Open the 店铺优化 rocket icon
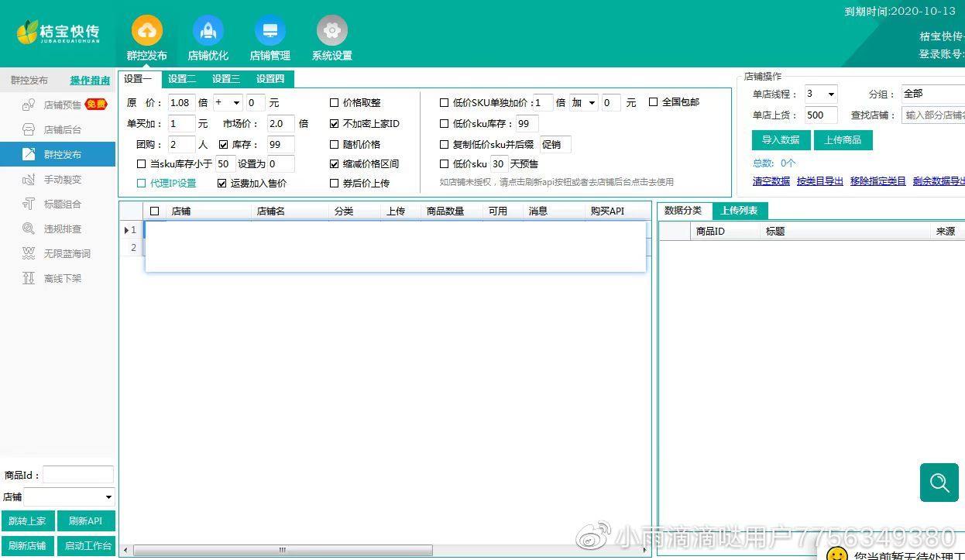 click(x=208, y=31)
